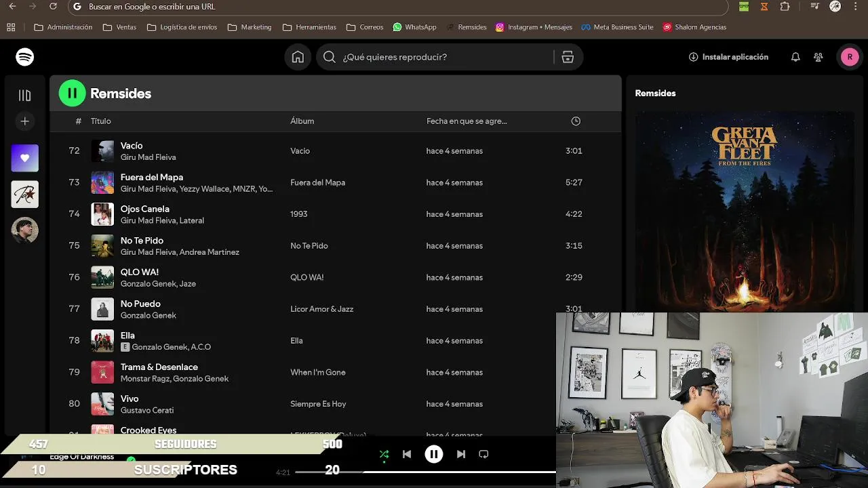Click Instalar aplicación
The image size is (868, 488).
coord(728,57)
